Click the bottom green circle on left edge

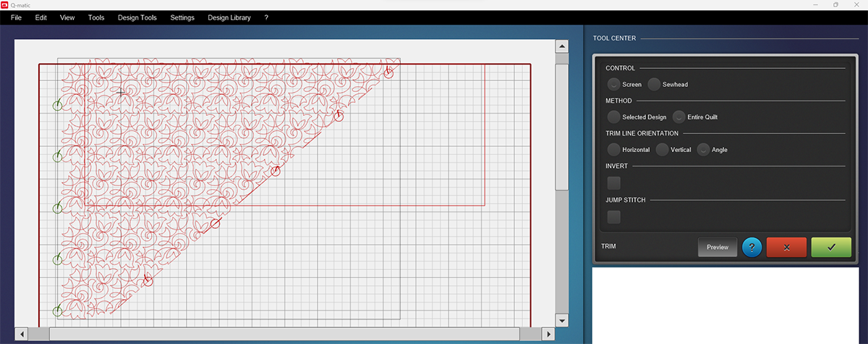click(x=58, y=311)
